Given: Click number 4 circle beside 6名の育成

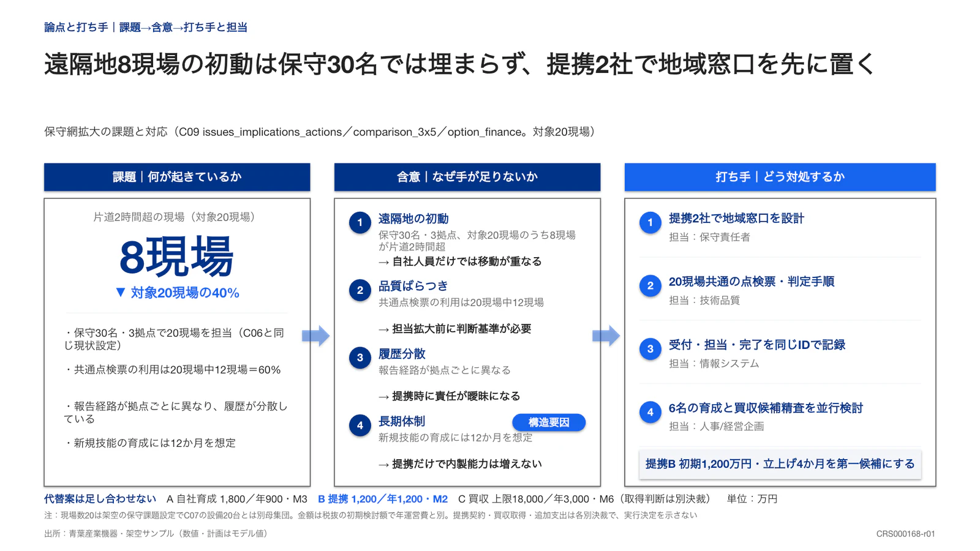Looking at the screenshot, I should pyautogui.click(x=650, y=412).
